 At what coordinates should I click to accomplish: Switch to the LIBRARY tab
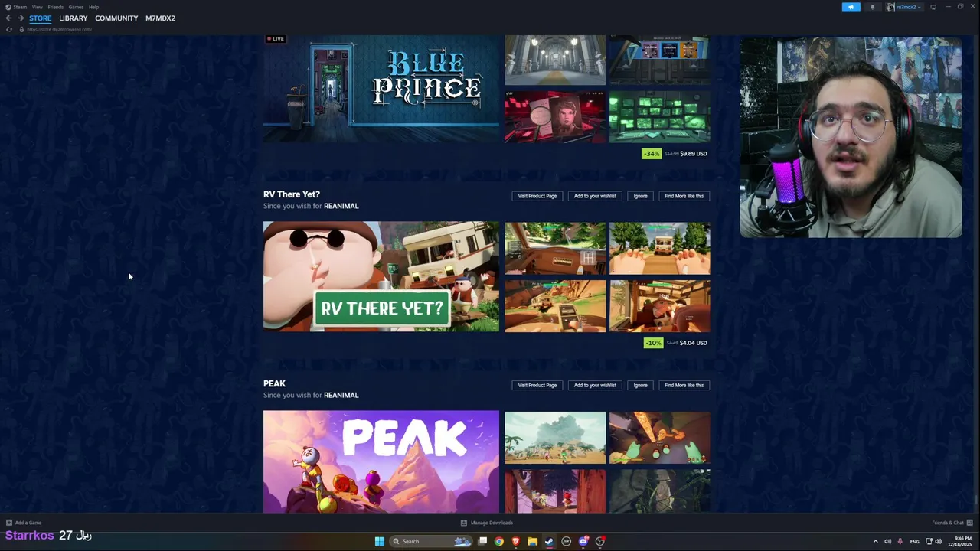(73, 18)
